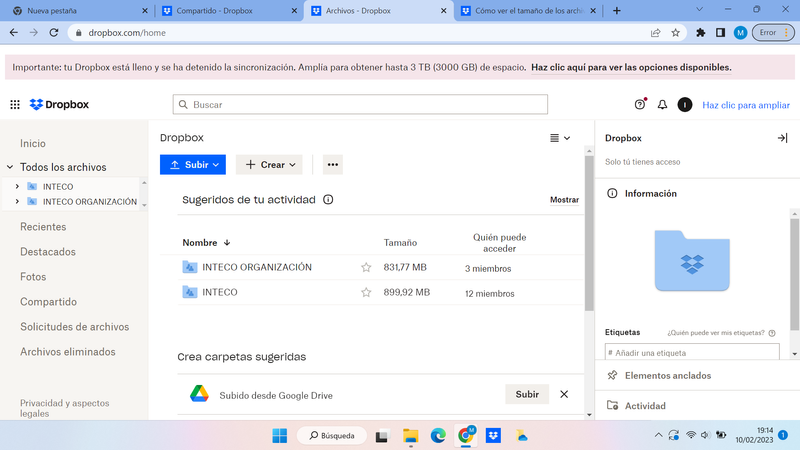Open the notifications bell
This screenshot has width=800, height=450.
tap(662, 105)
